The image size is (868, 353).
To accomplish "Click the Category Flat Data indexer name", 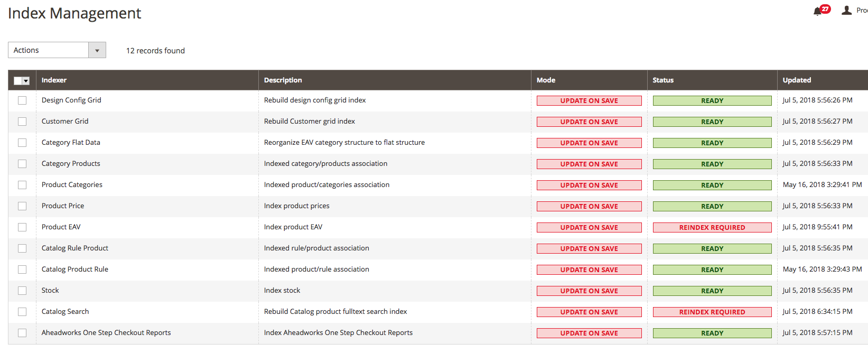I will 71,143.
